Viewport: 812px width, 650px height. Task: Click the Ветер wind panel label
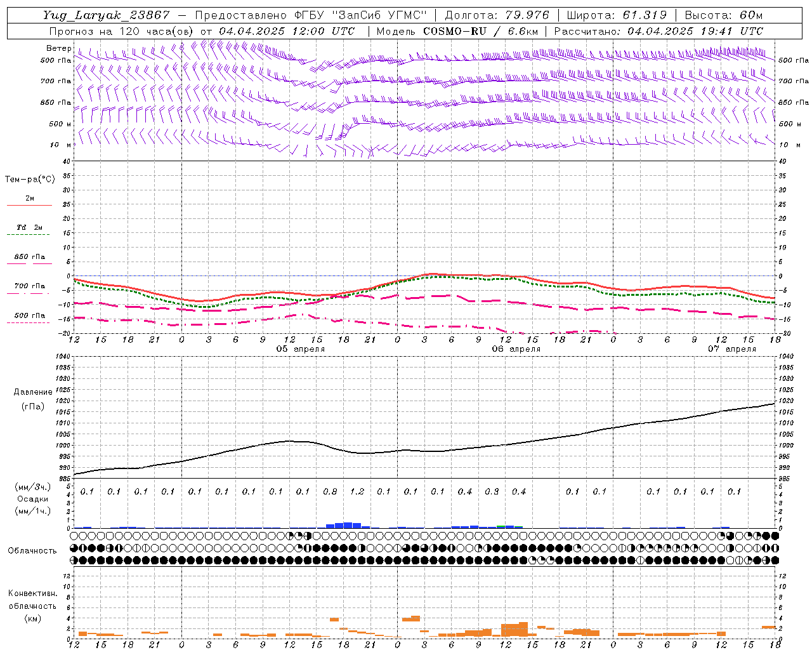58,48
